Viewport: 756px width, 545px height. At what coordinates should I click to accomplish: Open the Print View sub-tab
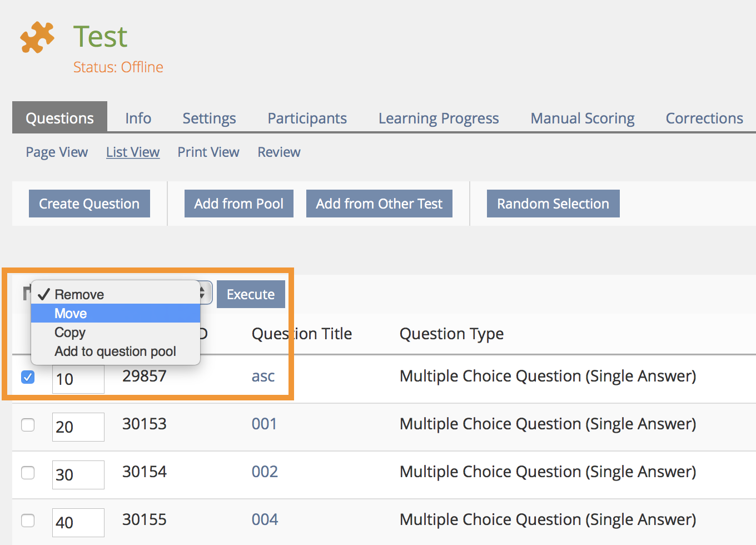click(x=208, y=152)
